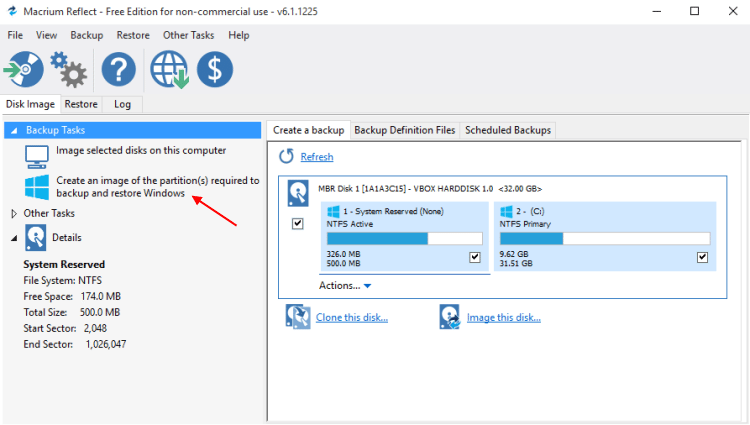Click the MBR Disk 1 drive icon
The height and width of the screenshot is (425, 750).
click(x=298, y=193)
